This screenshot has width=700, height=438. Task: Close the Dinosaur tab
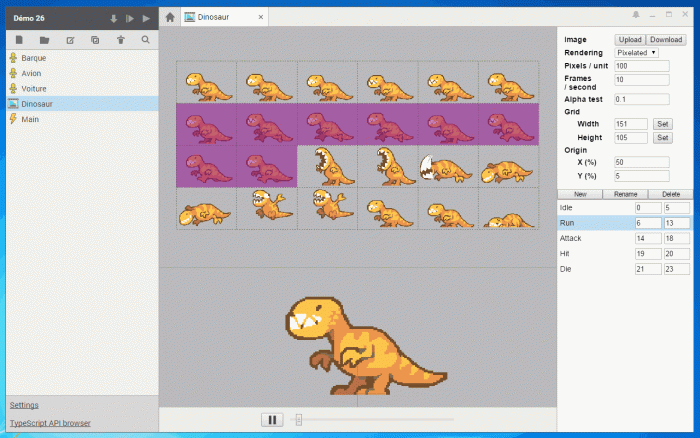261,17
